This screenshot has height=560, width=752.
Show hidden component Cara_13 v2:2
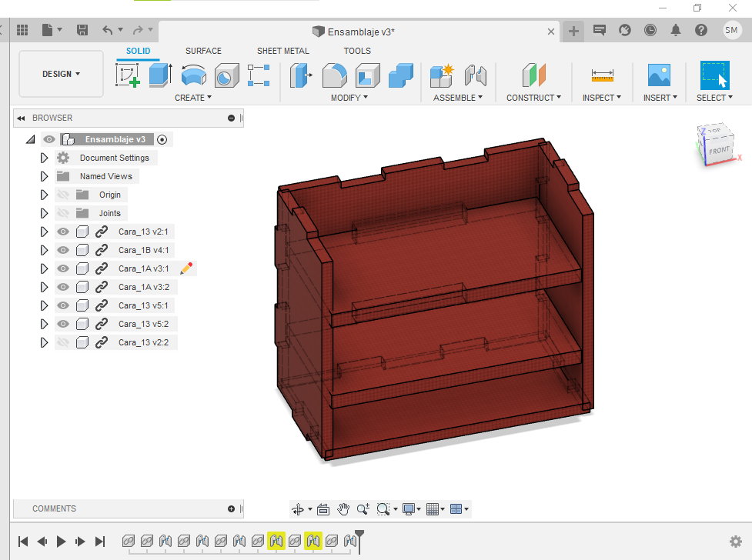pos(63,342)
